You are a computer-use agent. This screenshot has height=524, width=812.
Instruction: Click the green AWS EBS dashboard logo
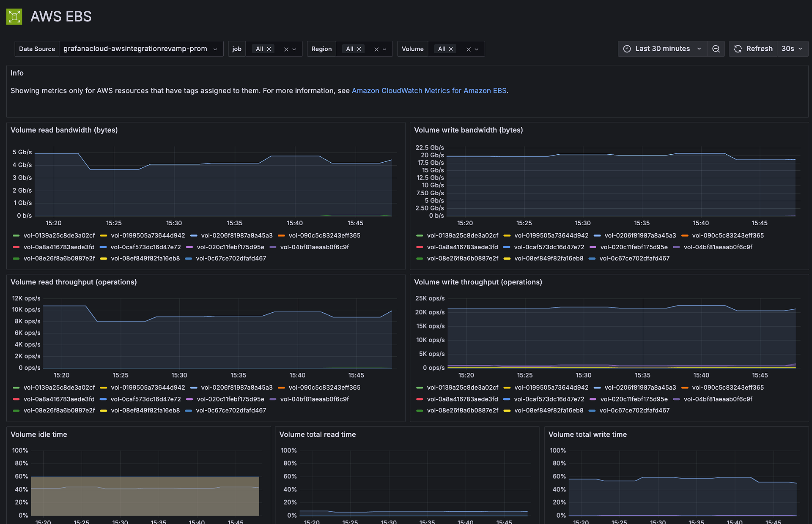tap(14, 16)
